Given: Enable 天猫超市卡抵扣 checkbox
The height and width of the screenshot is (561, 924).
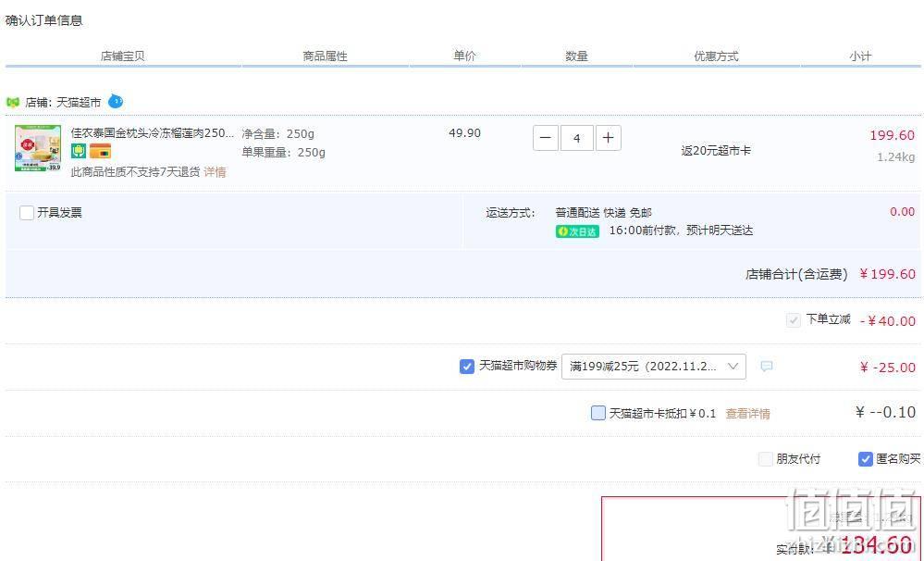Looking at the screenshot, I should pyautogui.click(x=598, y=413).
